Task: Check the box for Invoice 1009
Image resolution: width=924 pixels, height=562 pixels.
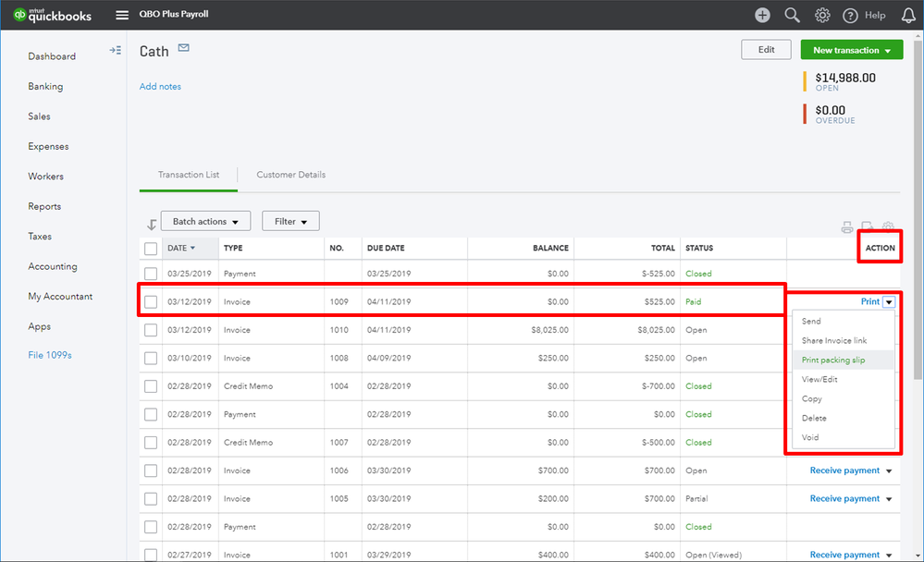Action: click(151, 302)
